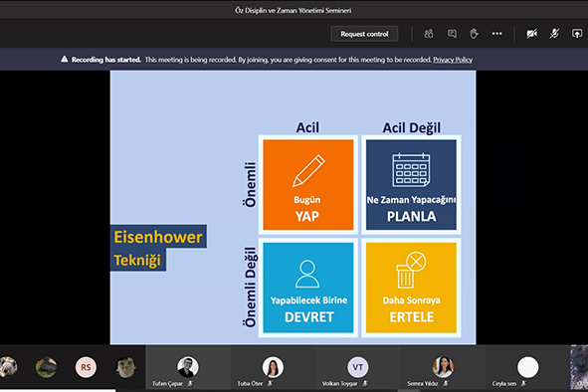
Task: Click the VT avatar of Volkan Toygar
Action: [x=358, y=367]
